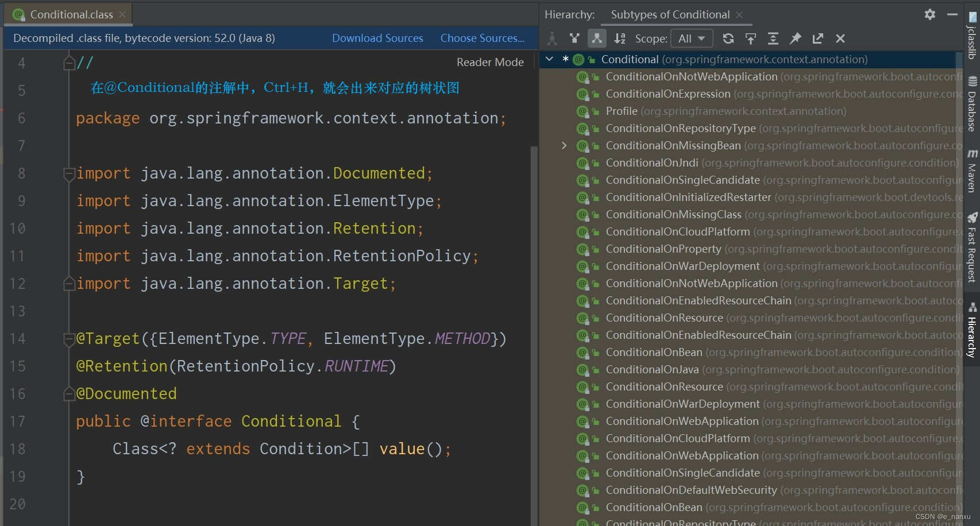The image size is (980, 526).
Task: Click annotation icon of ConditionalOnProperty
Action: point(582,249)
